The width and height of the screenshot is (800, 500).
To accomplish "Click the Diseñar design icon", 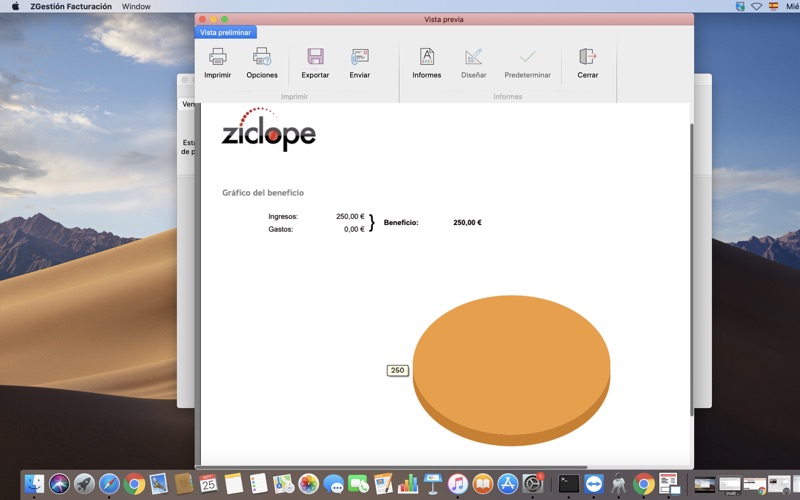I will [x=473, y=56].
